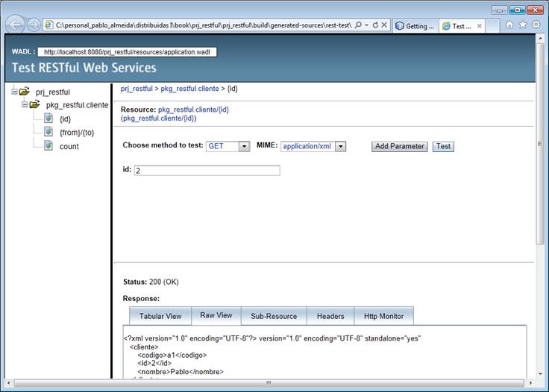Open the MIME application/xml dropdown
549x392 pixels.
(341, 147)
